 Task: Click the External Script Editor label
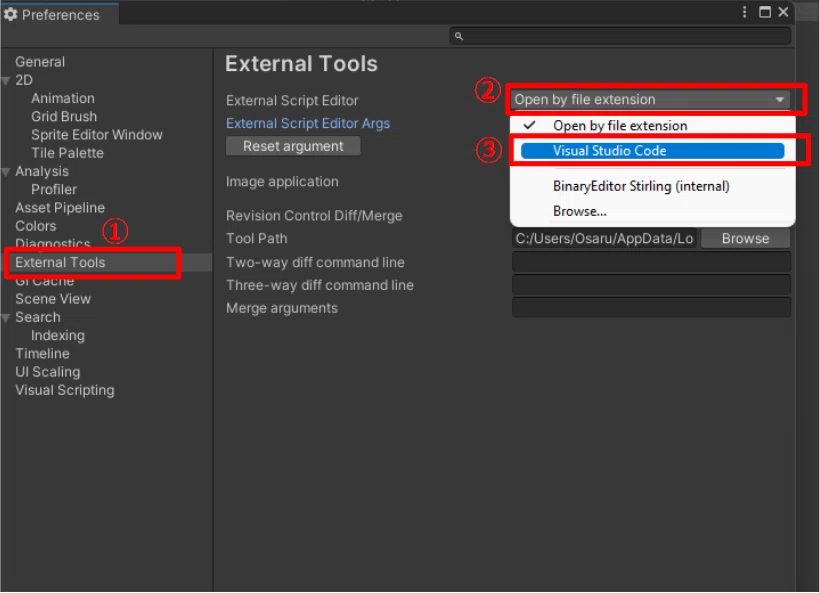(x=292, y=100)
